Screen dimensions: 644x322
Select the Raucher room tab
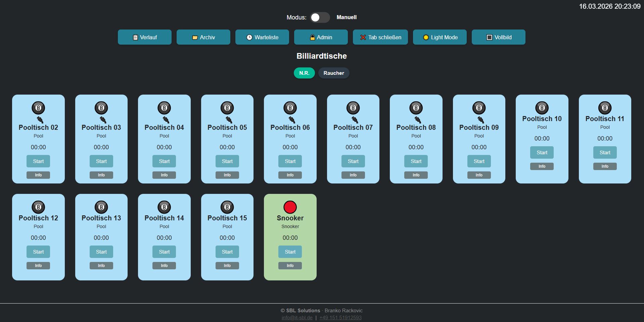coord(334,73)
